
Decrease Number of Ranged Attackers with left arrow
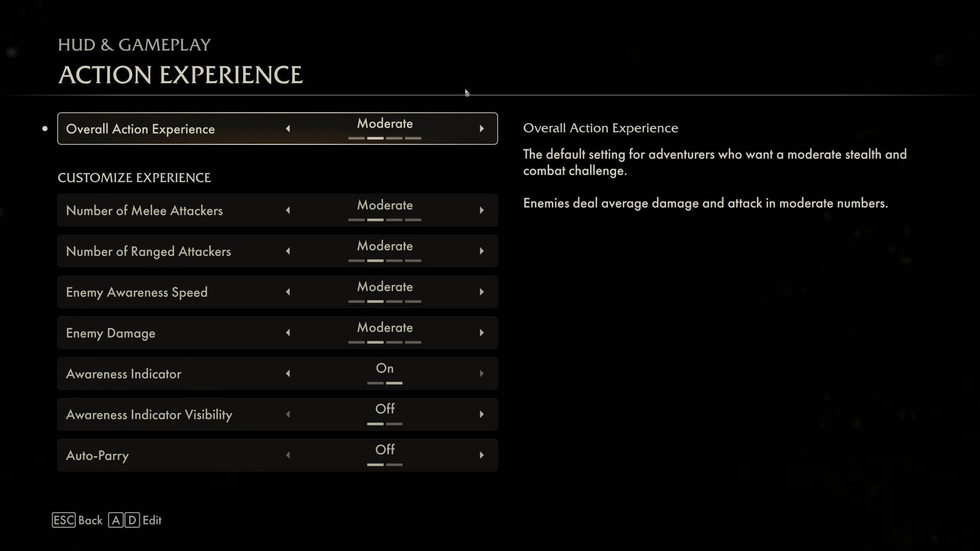[288, 251]
